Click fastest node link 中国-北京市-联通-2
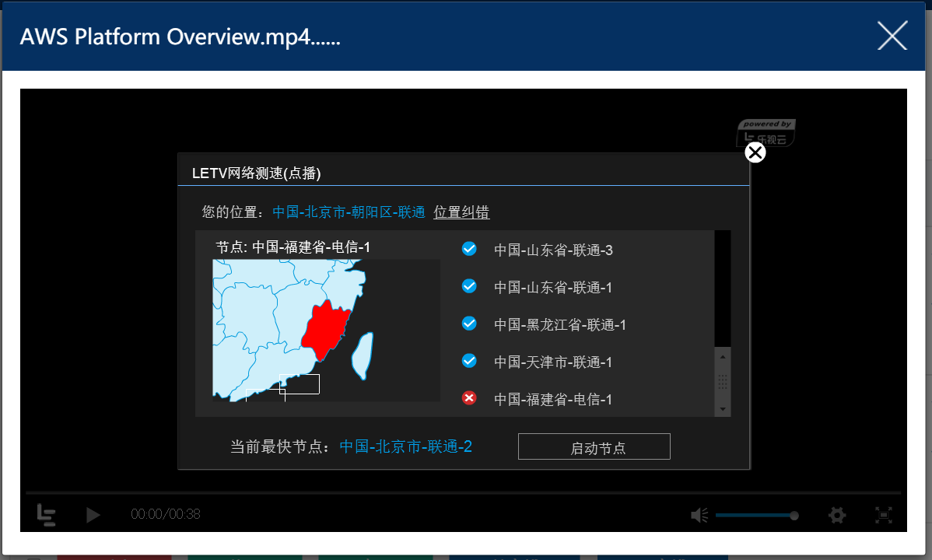Screen dimensions: 932x560 [406, 446]
